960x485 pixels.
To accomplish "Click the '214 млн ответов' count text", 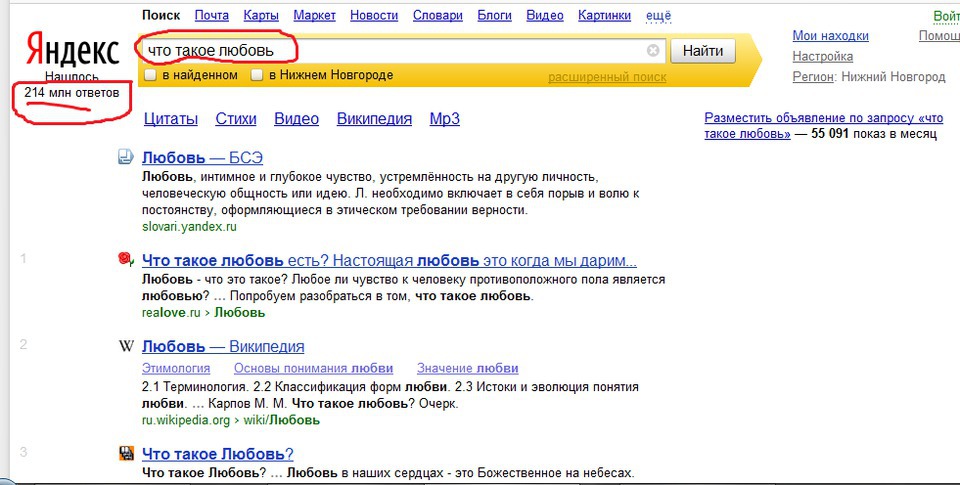I will pyautogui.click(x=72, y=92).
